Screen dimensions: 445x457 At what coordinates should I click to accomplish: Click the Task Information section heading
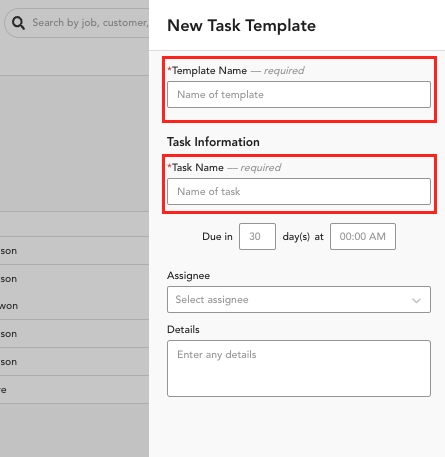pos(213,142)
